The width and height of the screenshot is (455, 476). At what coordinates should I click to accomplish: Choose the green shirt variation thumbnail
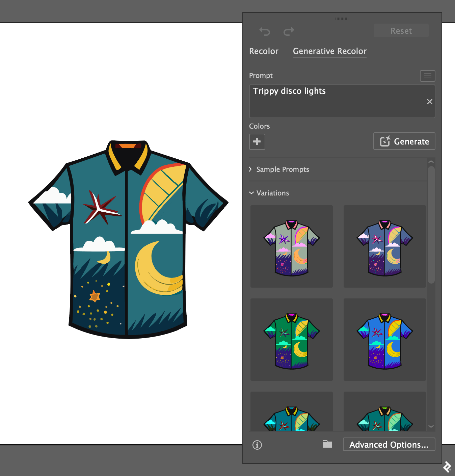click(x=292, y=340)
